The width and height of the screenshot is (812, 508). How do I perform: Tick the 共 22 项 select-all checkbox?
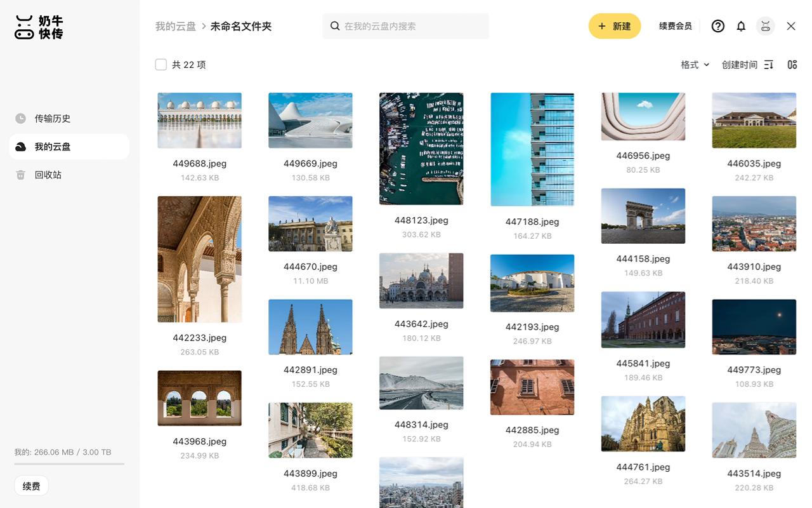pyautogui.click(x=161, y=65)
